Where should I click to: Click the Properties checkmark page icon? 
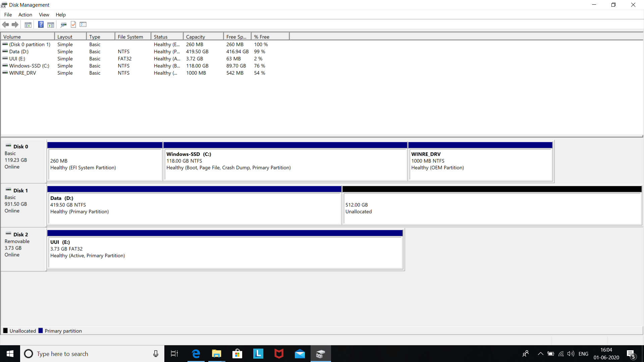coord(73,24)
